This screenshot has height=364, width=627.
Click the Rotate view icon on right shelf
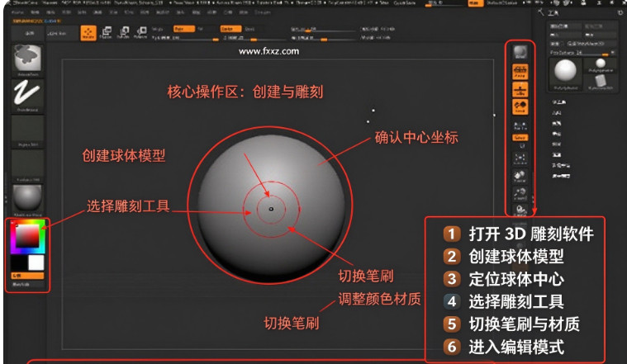tap(520, 210)
